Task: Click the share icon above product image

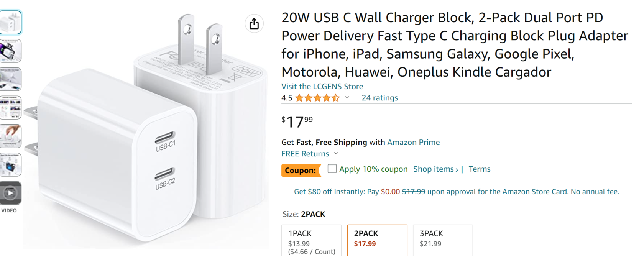Action: [254, 23]
